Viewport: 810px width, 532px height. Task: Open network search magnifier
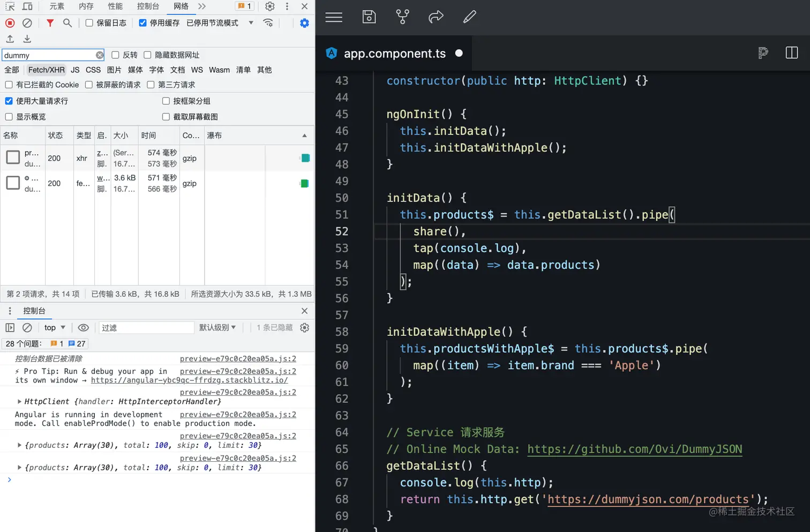pos(67,23)
